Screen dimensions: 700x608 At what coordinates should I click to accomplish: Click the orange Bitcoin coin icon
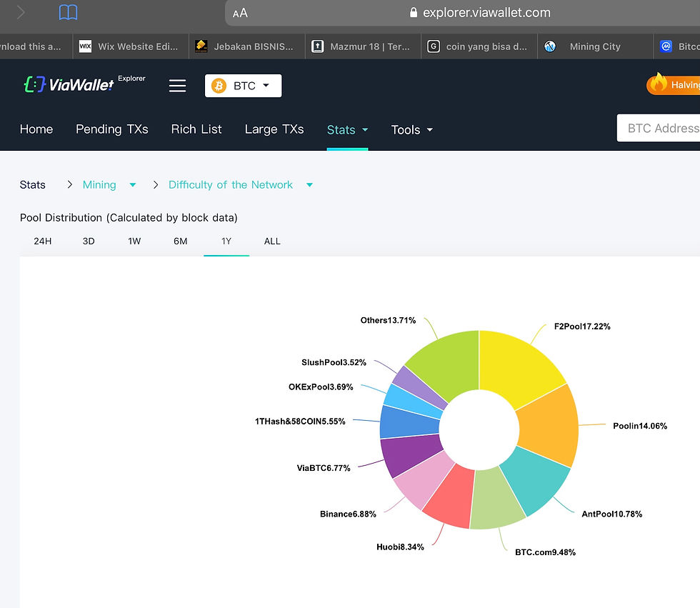click(219, 86)
